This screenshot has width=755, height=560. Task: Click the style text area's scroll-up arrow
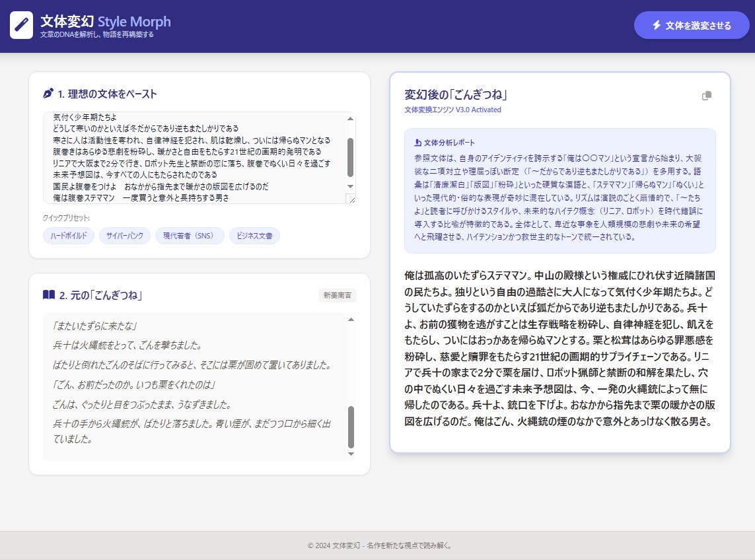coord(350,119)
